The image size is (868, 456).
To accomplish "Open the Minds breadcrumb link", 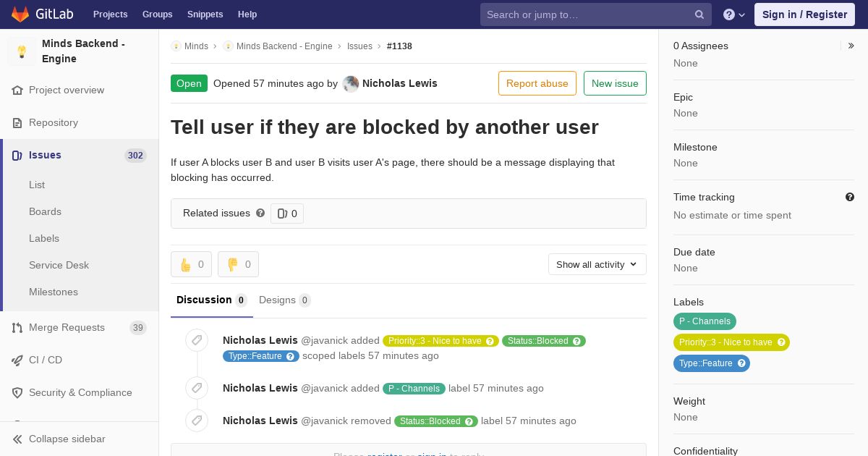I will click(x=196, y=46).
